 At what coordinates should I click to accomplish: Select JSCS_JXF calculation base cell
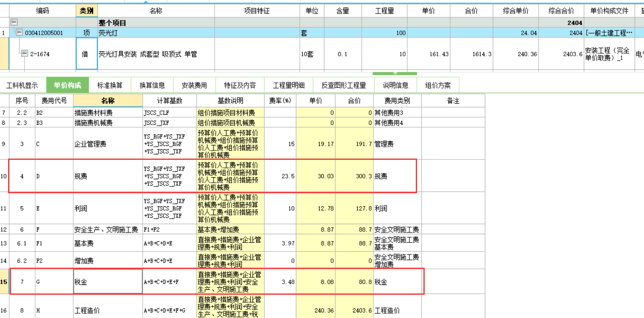click(169, 123)
